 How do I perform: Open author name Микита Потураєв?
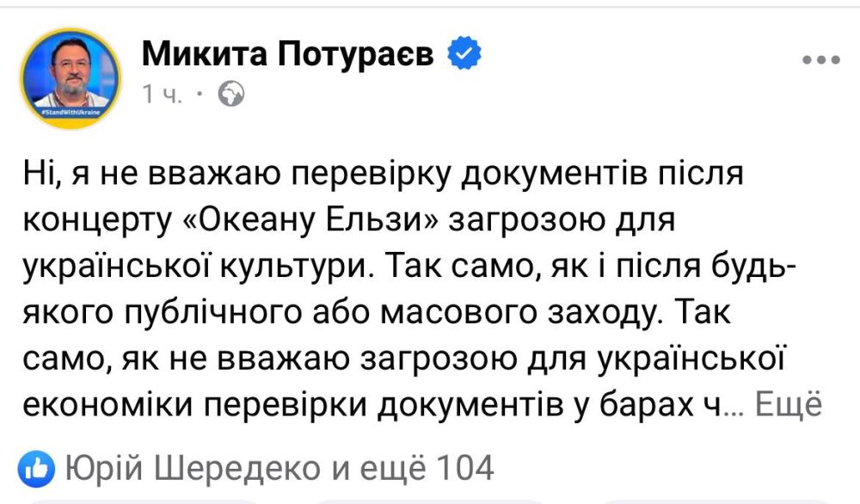coord(288,53)
